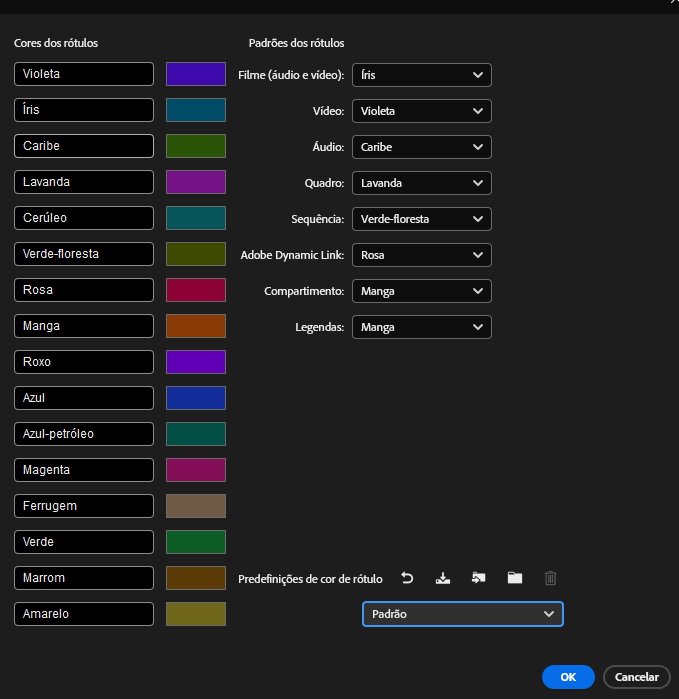Click the Manga label name field

[84, 326]
